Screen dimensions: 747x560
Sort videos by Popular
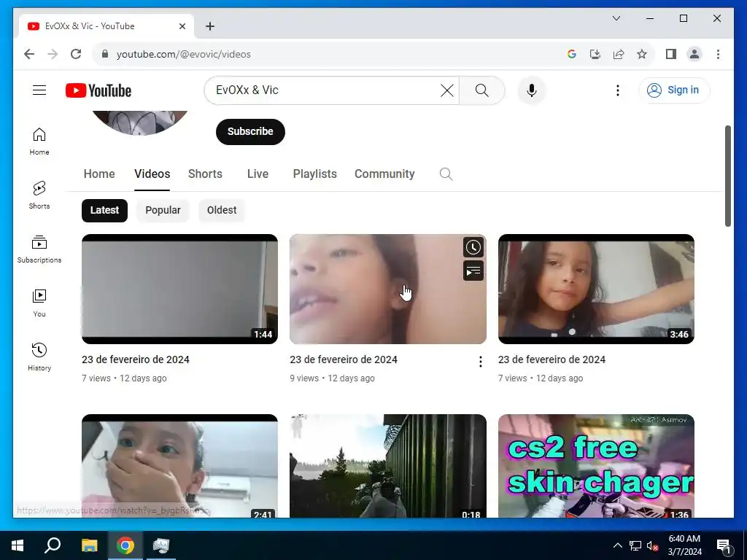[x=163, y=210]
